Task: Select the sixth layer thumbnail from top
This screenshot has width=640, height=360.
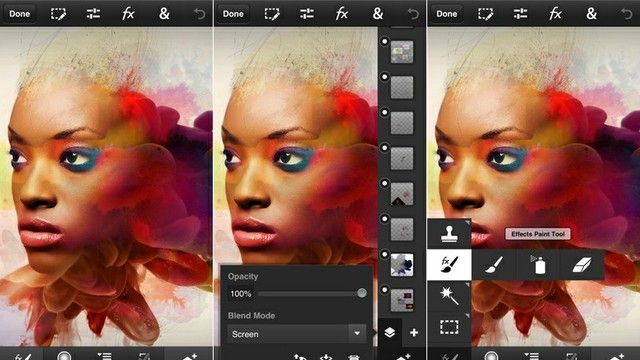Action: (402, 229)
